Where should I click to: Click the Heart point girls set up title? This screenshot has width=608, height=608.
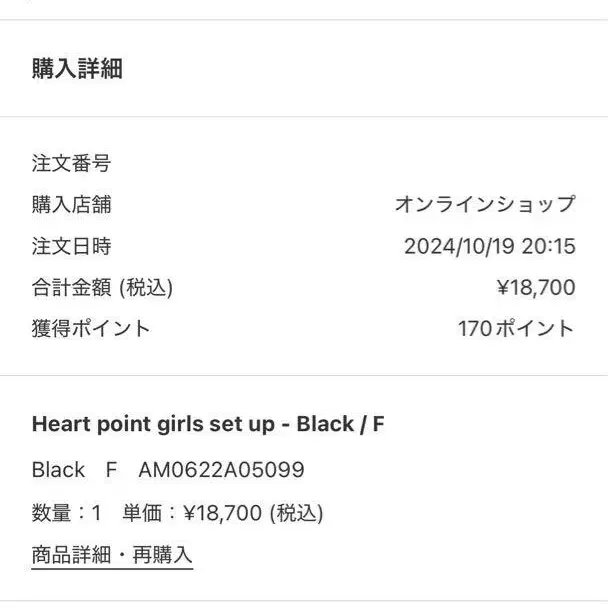click(208, 424)
